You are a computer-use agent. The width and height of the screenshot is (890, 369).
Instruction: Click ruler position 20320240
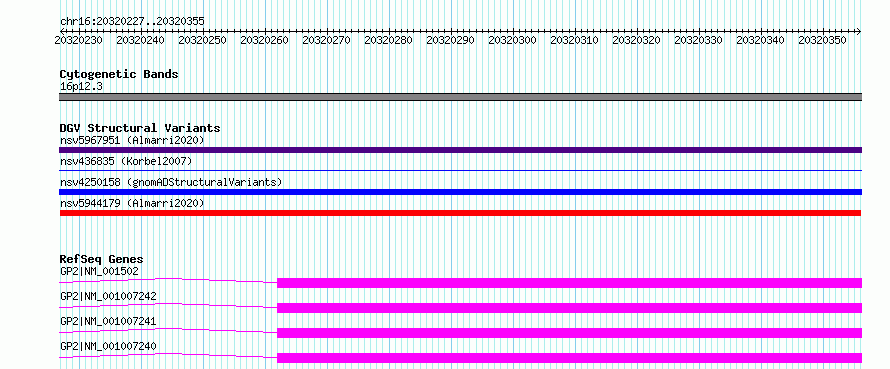pos(141,40)
